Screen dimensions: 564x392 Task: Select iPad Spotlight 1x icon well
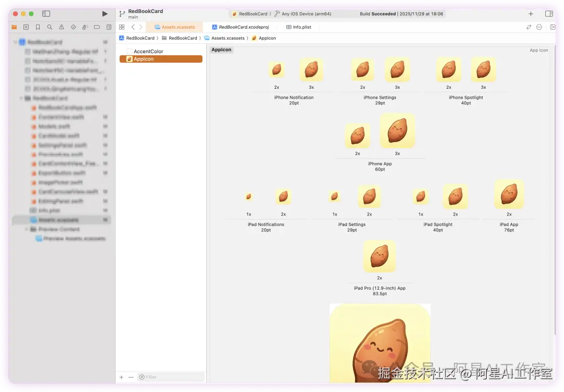coord(421,196)
